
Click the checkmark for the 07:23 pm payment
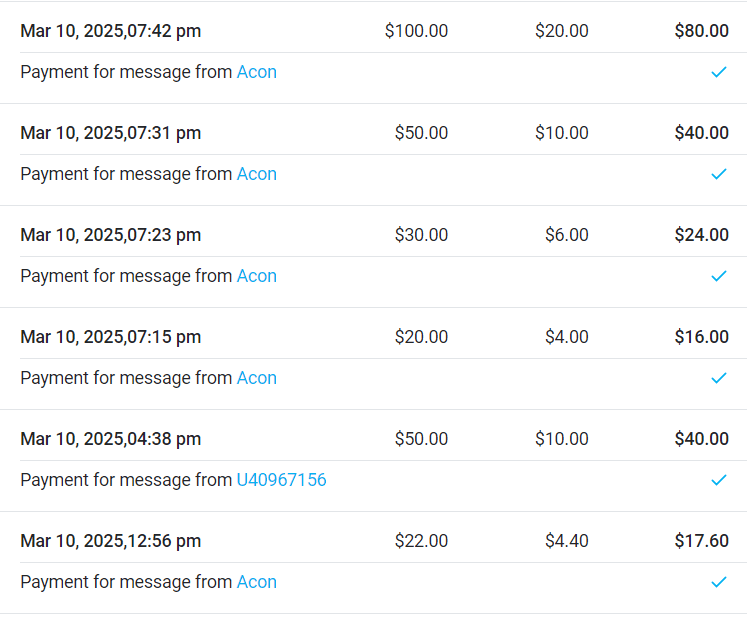pyautogui.click(x=718, y=276)
